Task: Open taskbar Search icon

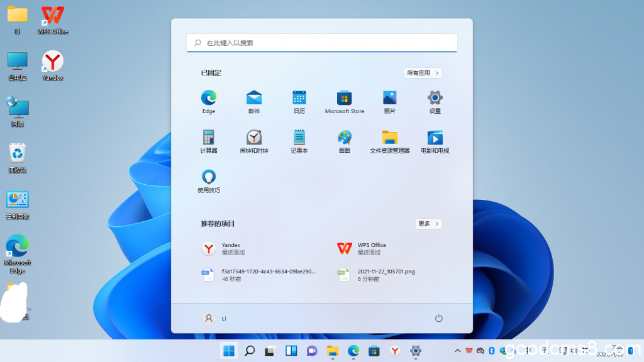Action: click(x=250, y=351)
